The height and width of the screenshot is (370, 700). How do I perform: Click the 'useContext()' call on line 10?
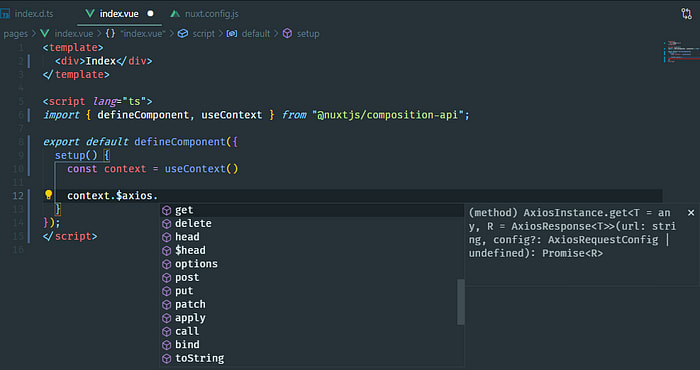(201, 169)
